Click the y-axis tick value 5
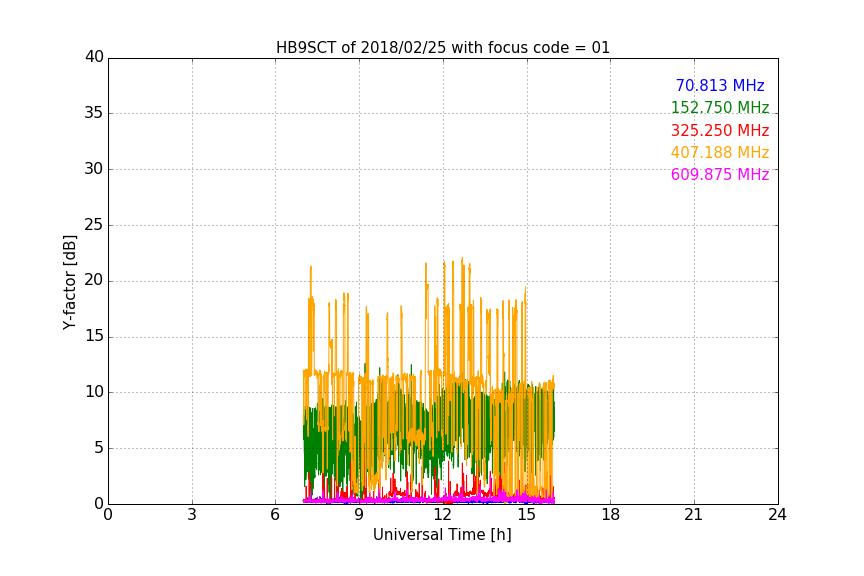The width and height of the screenshot is (864, 576). 99,448
